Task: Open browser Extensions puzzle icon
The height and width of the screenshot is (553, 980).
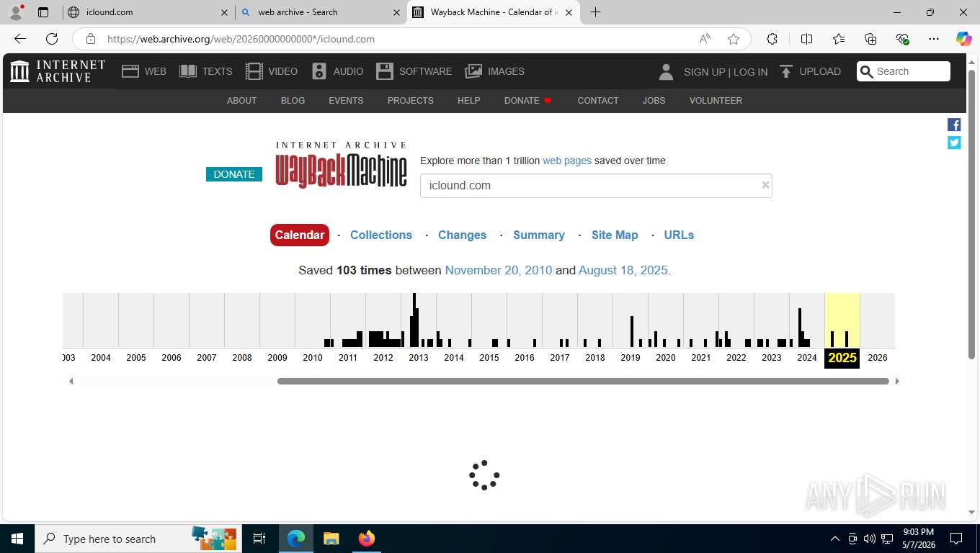Action: click(x=772, y=39)
